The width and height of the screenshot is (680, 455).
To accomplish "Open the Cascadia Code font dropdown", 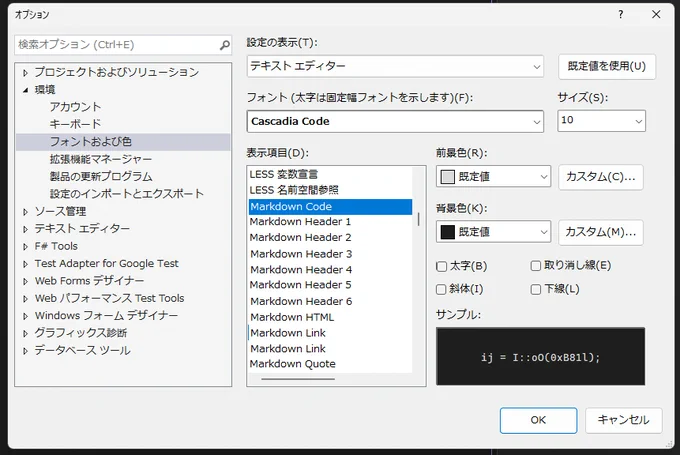I will (395, 121).
